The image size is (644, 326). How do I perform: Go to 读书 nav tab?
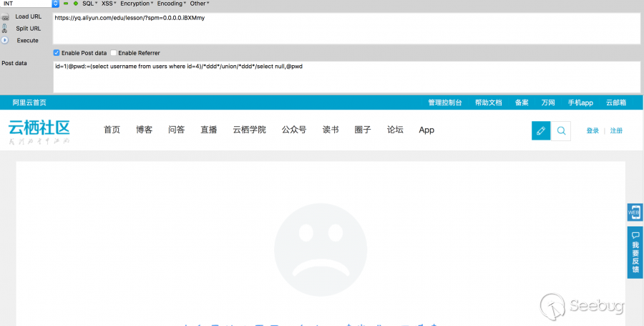tap(331, 130)
